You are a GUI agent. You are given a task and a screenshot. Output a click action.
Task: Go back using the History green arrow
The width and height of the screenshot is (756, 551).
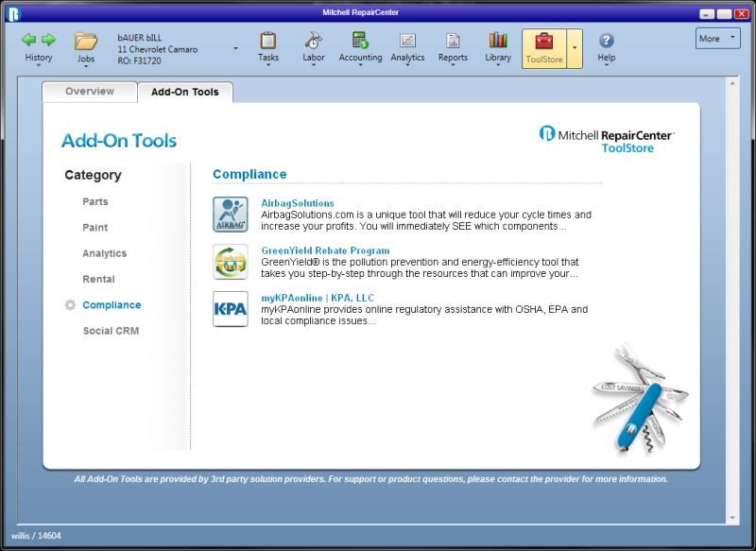pos(27,39)
